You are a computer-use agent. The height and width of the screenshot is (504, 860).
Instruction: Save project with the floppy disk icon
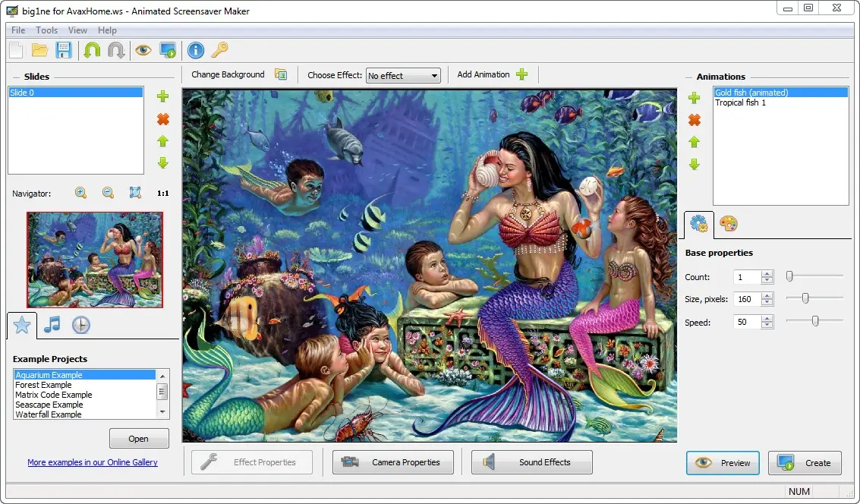[x=64, y=50]
